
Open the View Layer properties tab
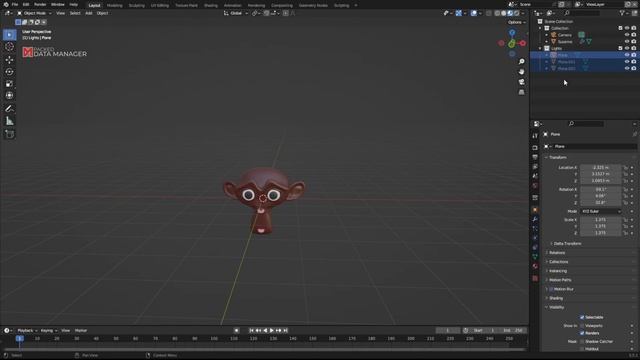(x=535, y=167)
